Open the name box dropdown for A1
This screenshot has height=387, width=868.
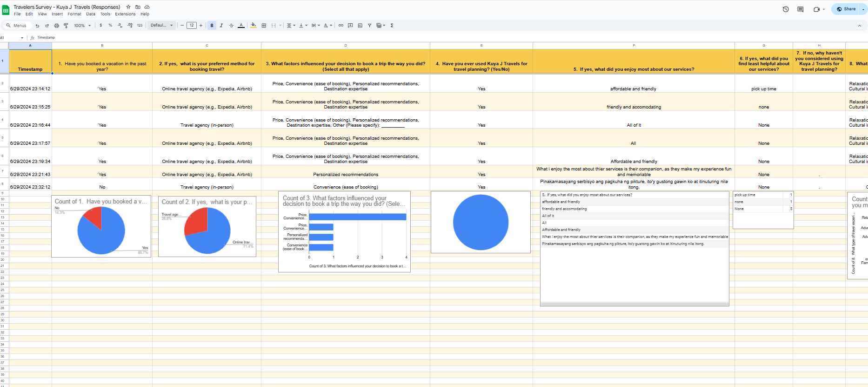point(22,38)
